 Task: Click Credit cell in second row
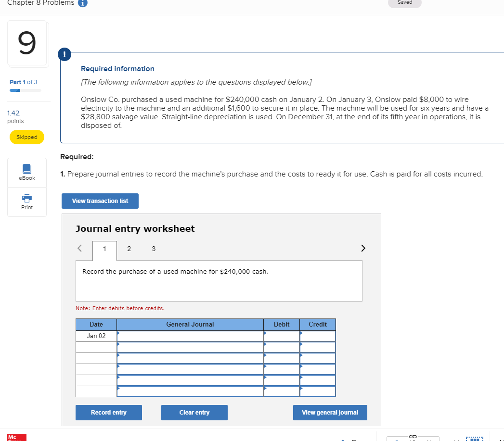click(318, 347)
